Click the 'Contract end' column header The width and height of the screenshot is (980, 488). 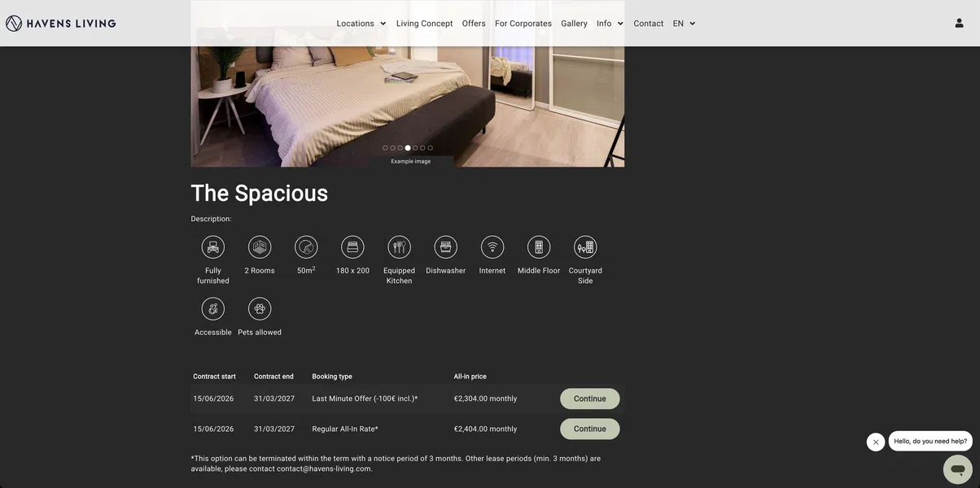click(x=273, y=377)
